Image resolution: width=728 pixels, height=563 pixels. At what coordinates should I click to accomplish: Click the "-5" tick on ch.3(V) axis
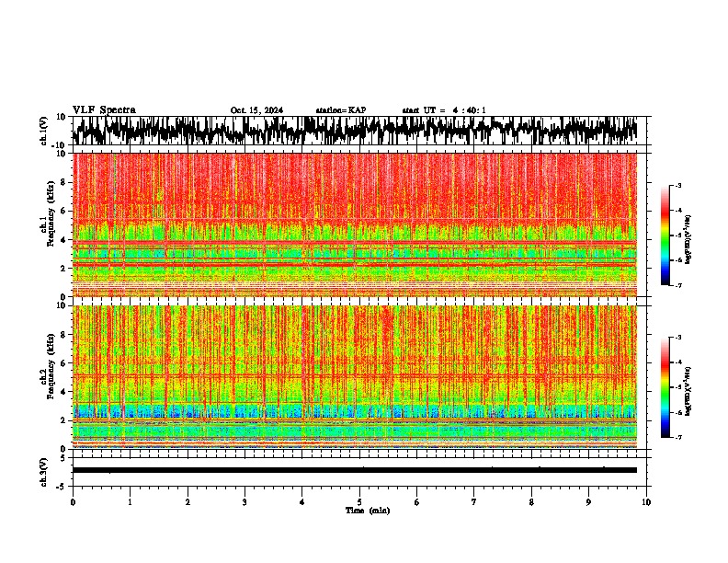[62, 487]
